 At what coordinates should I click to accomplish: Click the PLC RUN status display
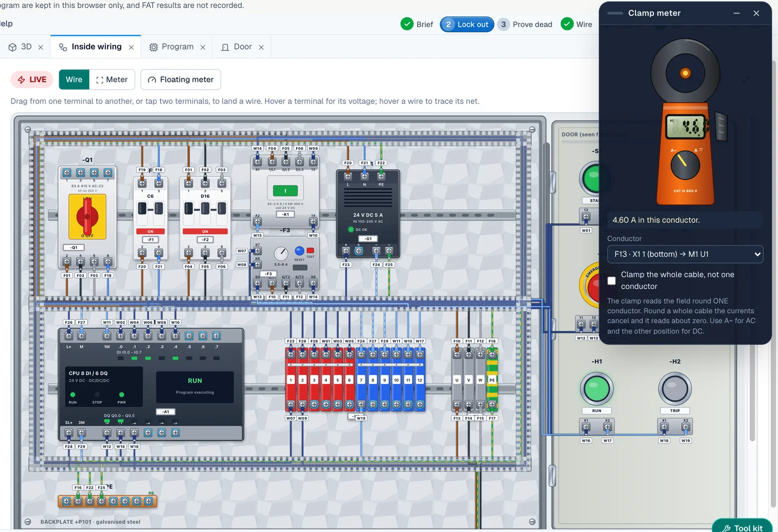(194, 387)
